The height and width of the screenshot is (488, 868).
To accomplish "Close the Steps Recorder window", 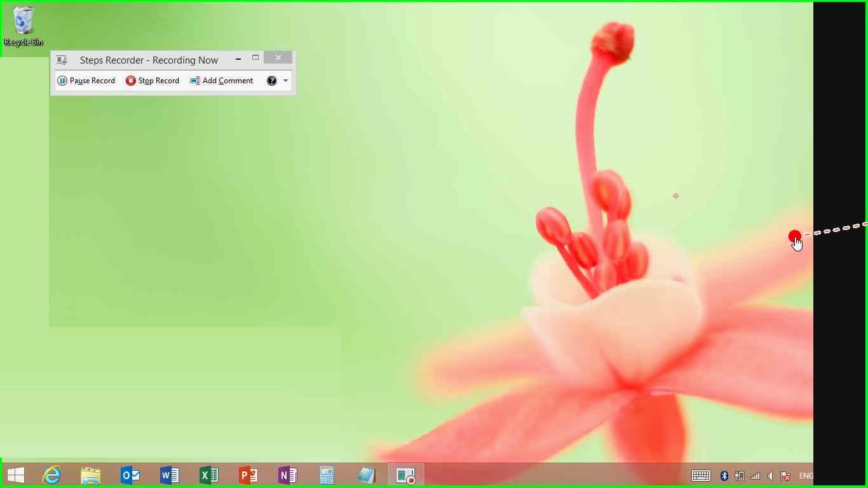I will [x=278, y=58].
